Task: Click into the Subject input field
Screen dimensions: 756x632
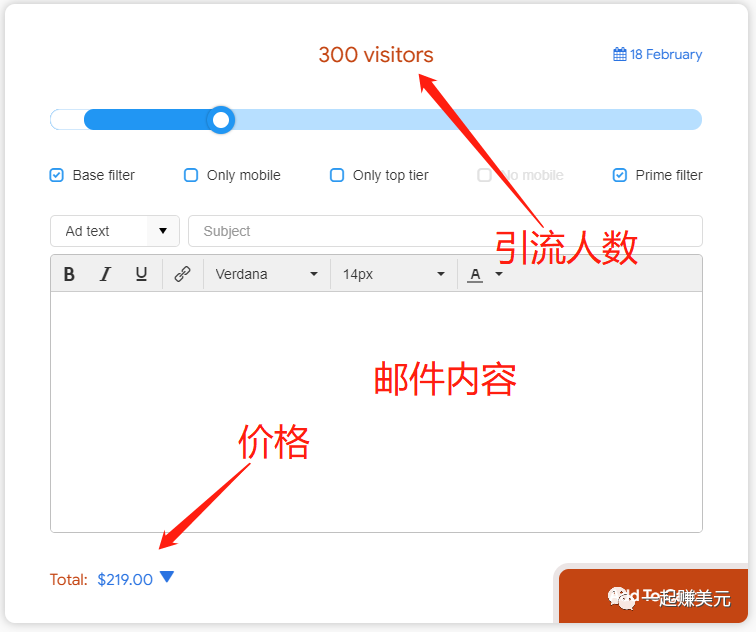Action: [445, 231]
